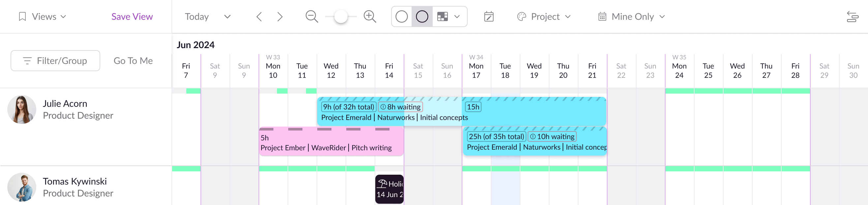Click the Filter/Group button

55,61
